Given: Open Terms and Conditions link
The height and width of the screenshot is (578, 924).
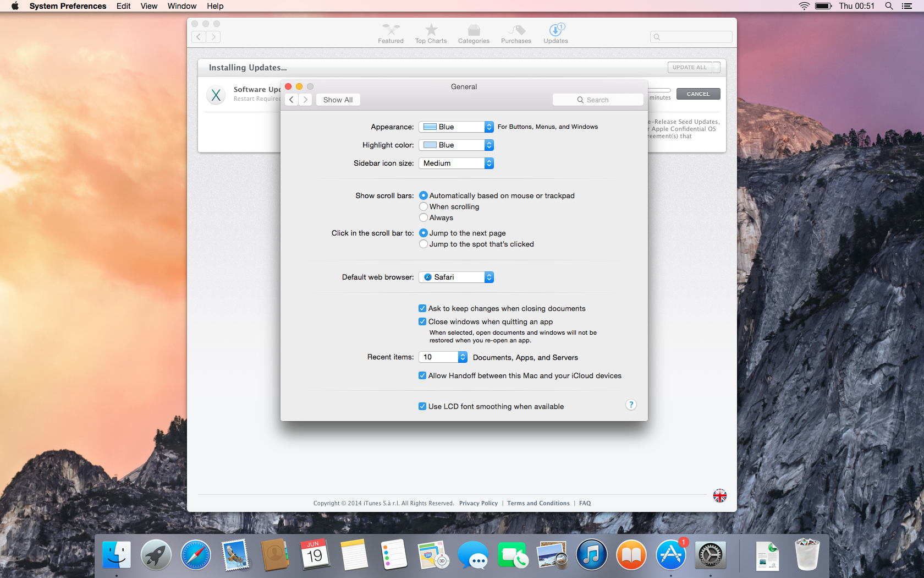Looking at the screenshot, I should point(538,503).
